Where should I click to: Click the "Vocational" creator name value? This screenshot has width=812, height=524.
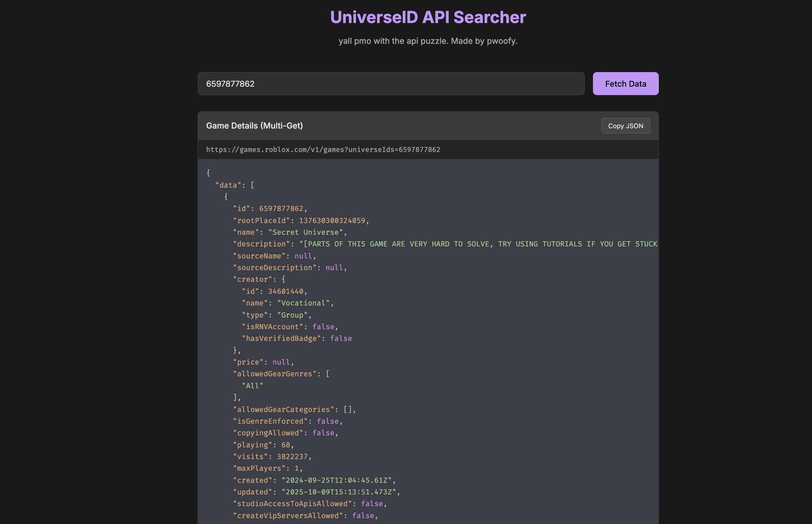point(303,303)
